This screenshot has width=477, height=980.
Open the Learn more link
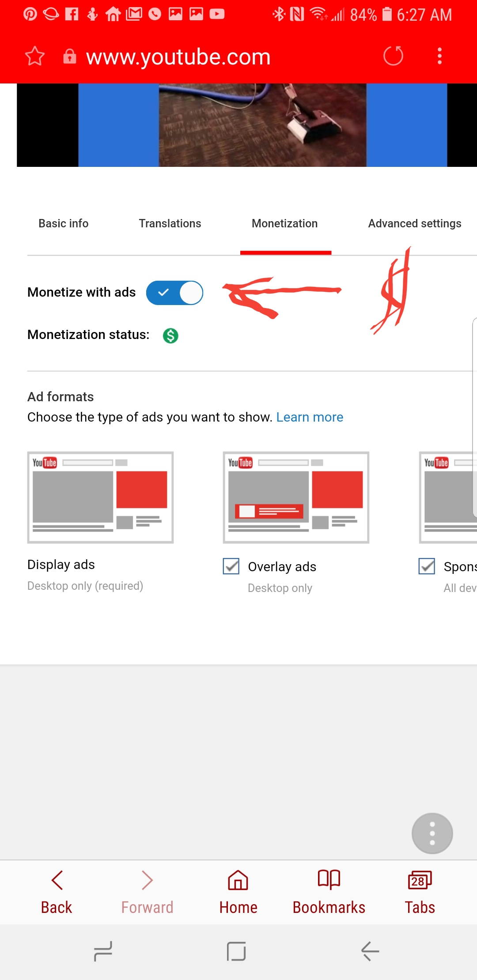[x=310, y=417]
